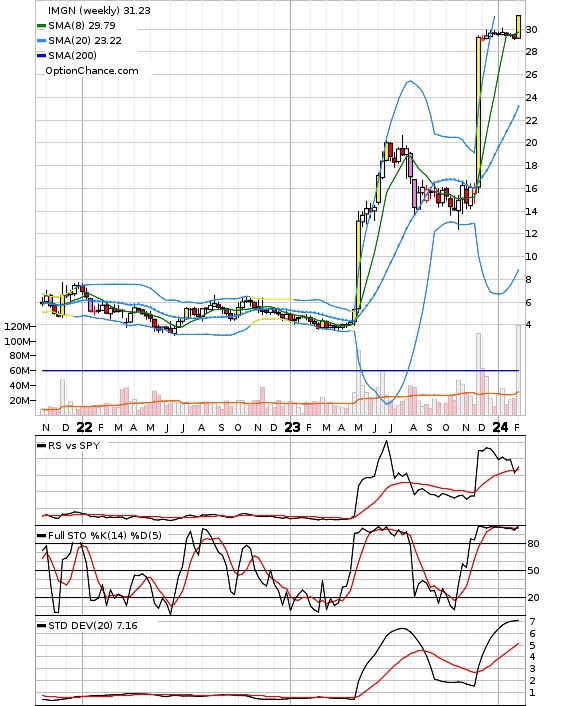The image size is (566, 706).
Task: Select the bold 22 year marker on time axis
Action: tap(84, 427)
